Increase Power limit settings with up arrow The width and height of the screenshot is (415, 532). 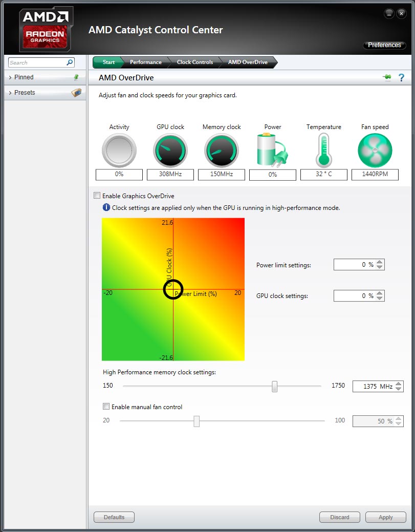point(379,262)
